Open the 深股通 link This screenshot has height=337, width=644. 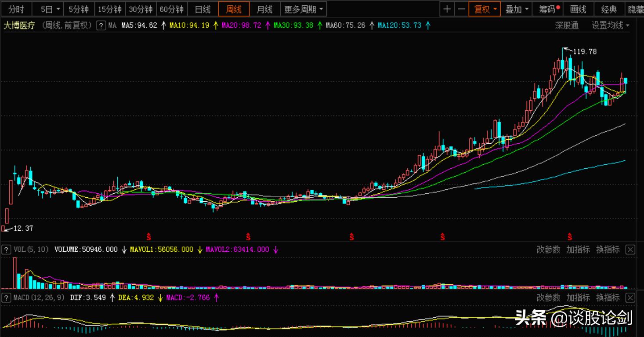(567, 25)
